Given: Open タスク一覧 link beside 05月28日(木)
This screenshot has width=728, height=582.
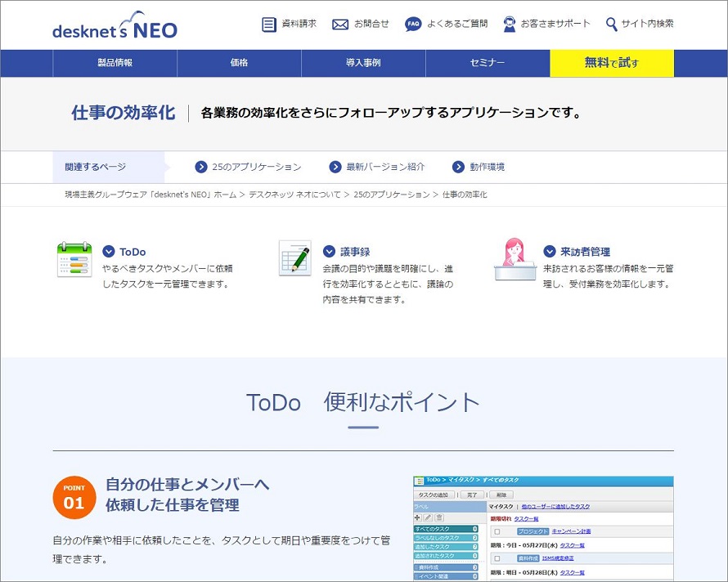Looking at the screenshot, I should coord(573,573).
